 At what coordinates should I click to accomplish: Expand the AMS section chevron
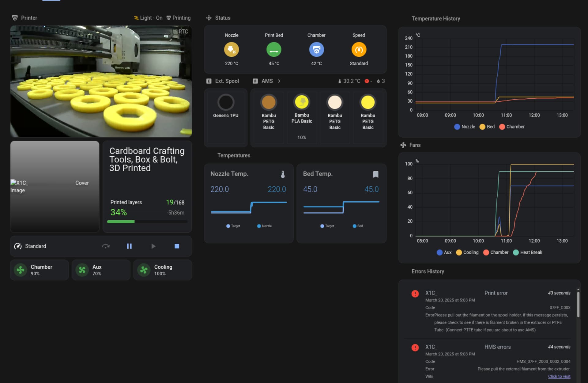click(279, 81)
